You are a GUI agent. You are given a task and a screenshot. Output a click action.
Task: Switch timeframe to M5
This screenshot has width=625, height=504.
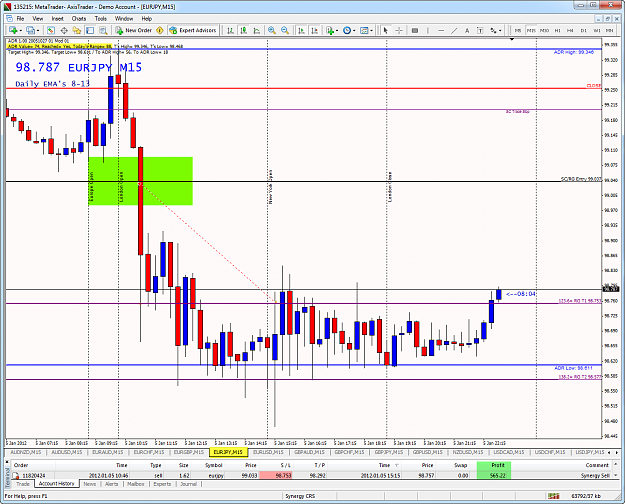pos(518,30)
